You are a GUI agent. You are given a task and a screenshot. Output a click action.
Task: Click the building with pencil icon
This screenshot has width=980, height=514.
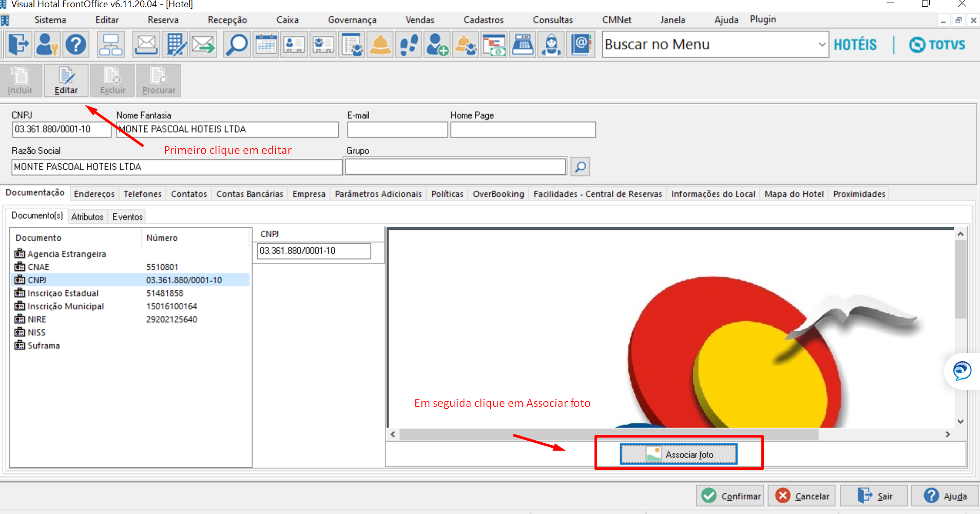[x=176, y=45]
